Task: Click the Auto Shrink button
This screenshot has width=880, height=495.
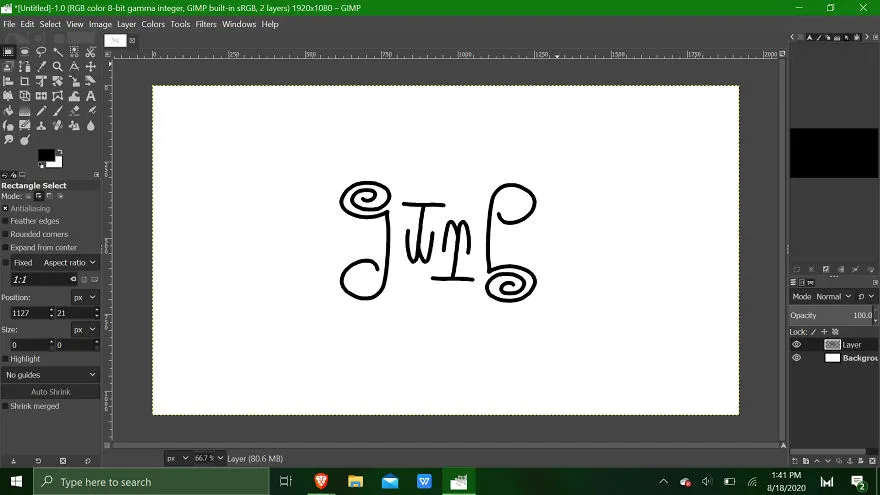Action: 51,392
